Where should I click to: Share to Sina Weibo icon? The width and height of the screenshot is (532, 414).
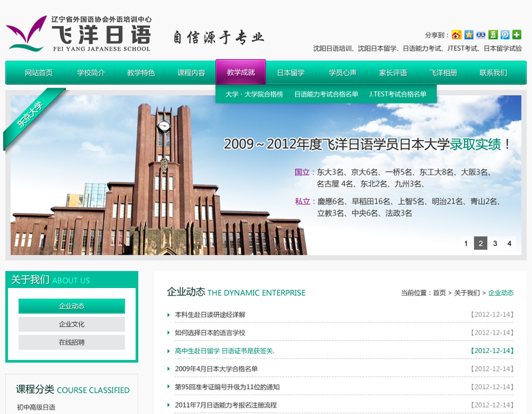click(x=456, y=35)
